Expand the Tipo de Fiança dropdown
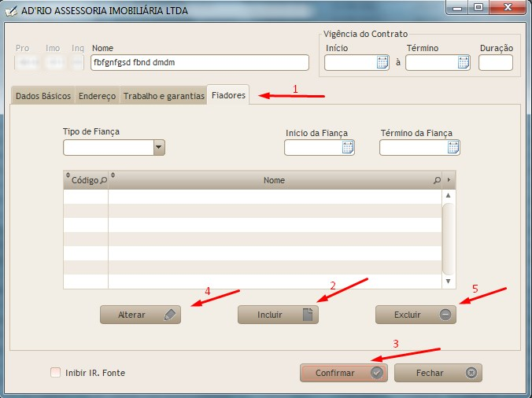 coord(159,147)
